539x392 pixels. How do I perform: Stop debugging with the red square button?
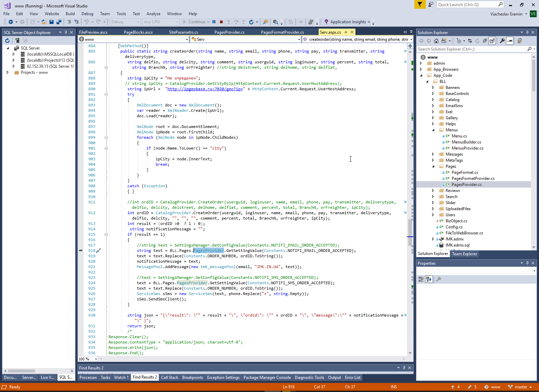point(221,22)
